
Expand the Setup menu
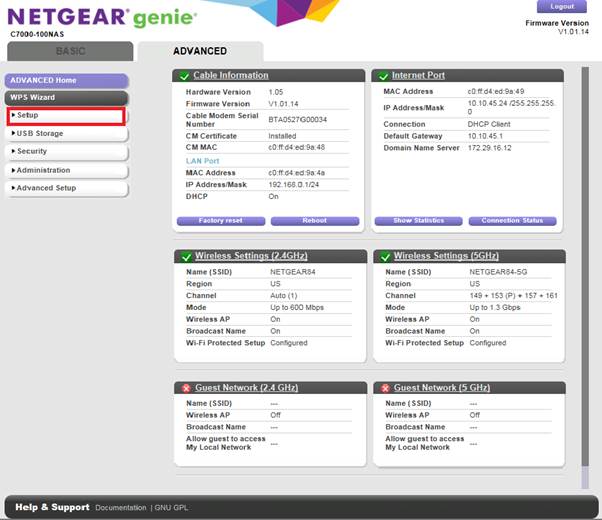click(66, 116)
